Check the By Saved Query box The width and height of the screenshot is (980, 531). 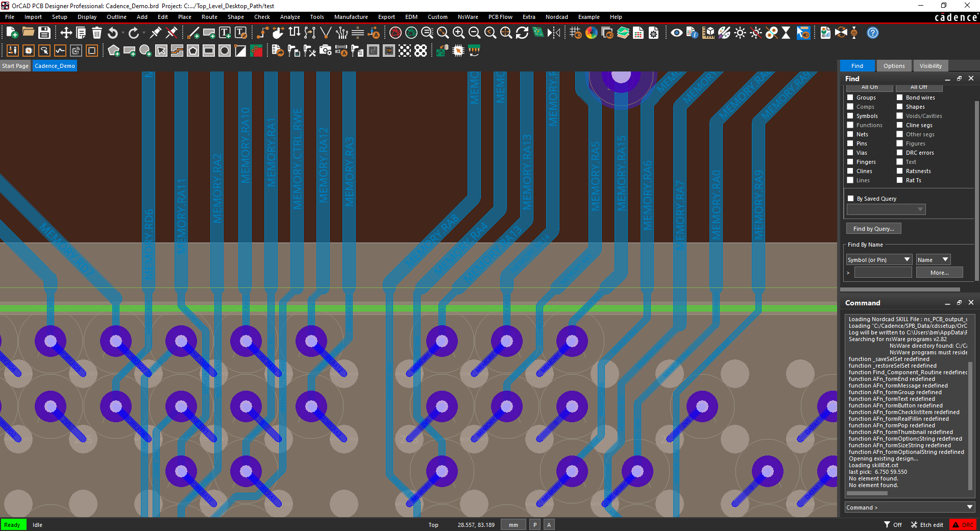(x=851, y=199)
